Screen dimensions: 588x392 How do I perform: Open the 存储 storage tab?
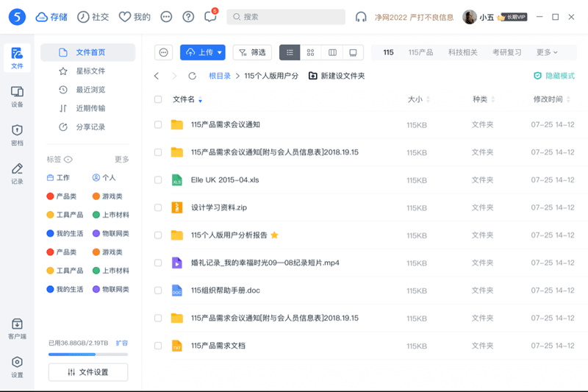[51, 17]
